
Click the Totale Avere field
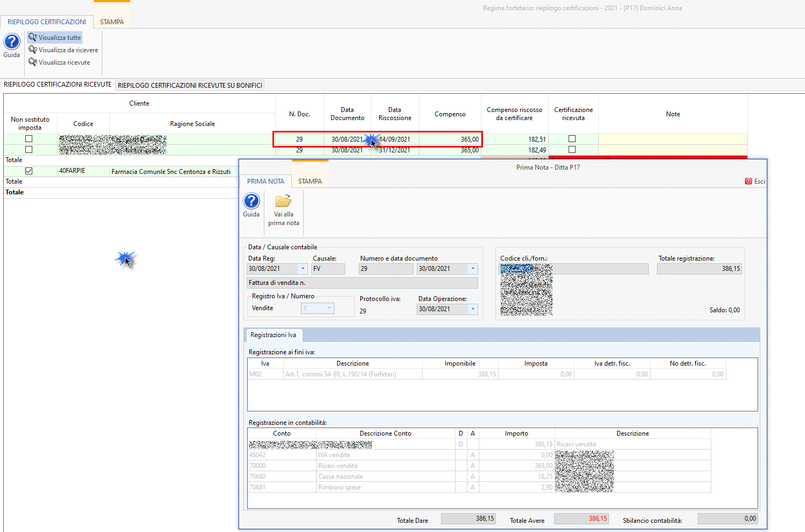(581, 519)
